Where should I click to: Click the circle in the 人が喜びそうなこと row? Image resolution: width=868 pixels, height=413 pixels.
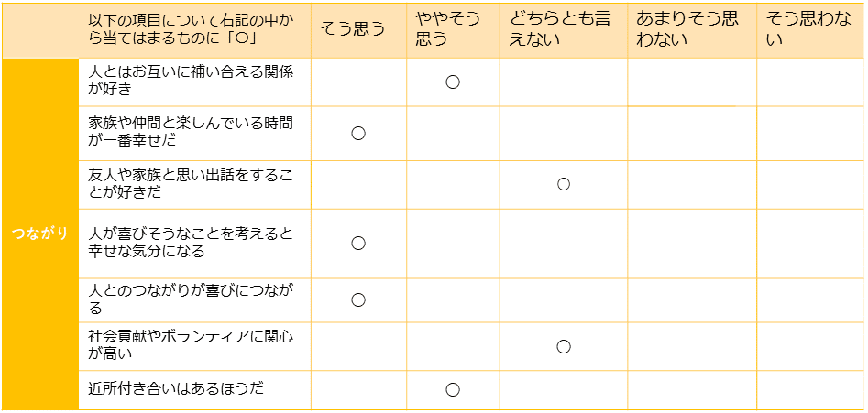coord(358,243)
